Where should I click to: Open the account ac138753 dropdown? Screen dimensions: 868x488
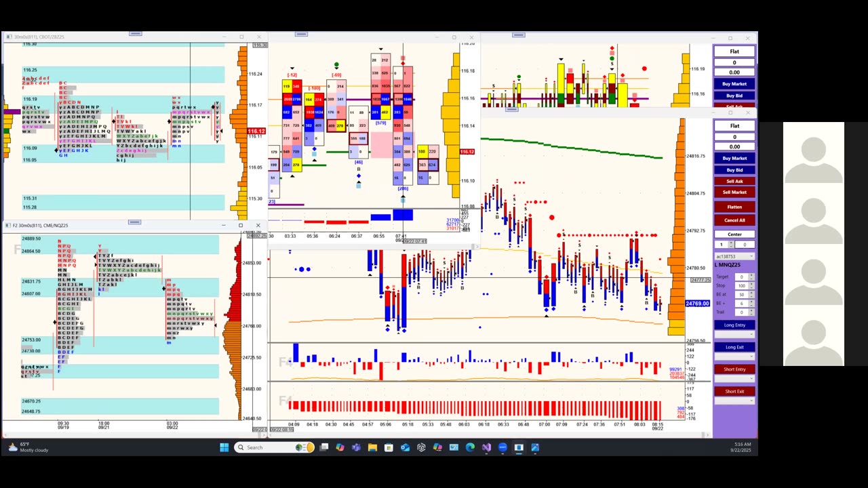[x=734, y=256]
